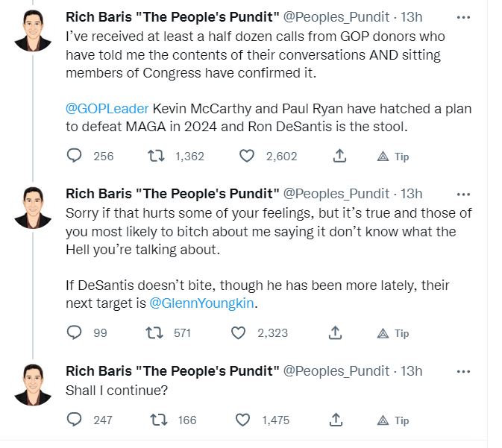Viewport: 502px width, 448px height.
Task: Open the @GOPLeader mention link
Action: [x=97, y=109]
